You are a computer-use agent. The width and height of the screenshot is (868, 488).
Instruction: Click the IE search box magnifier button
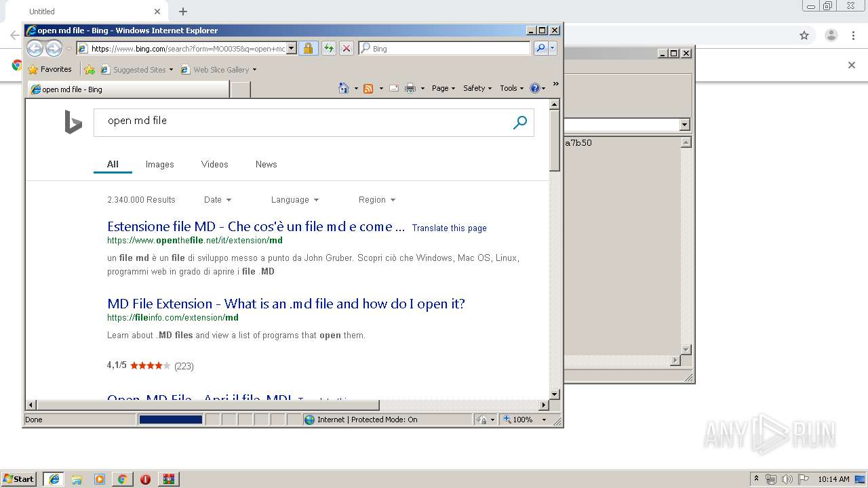540,48
